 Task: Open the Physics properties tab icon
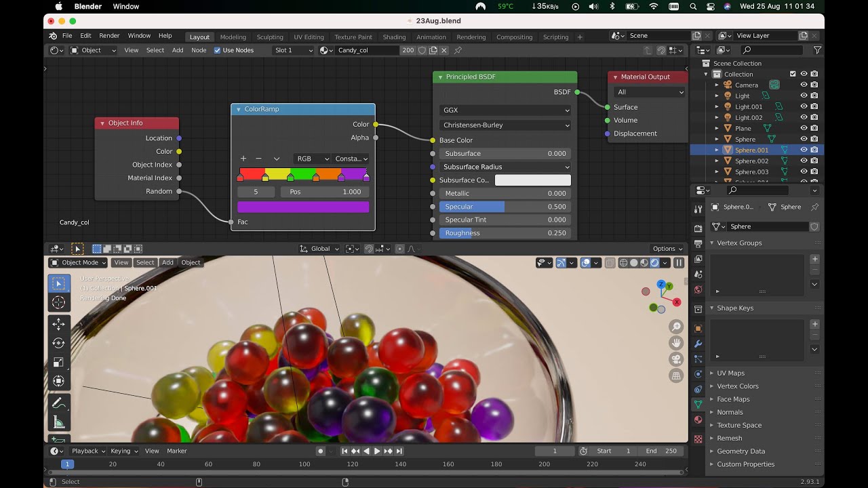point(698,374)
